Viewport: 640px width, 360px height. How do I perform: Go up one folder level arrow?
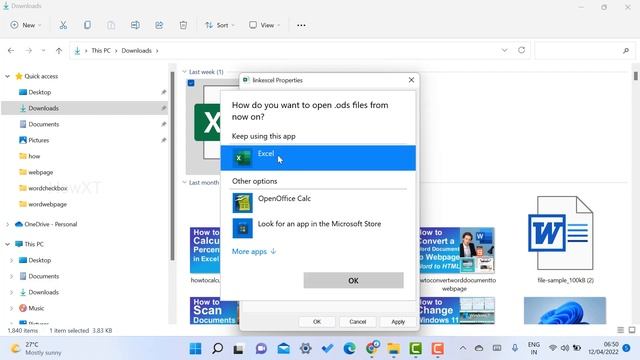(x=59, y=51)
